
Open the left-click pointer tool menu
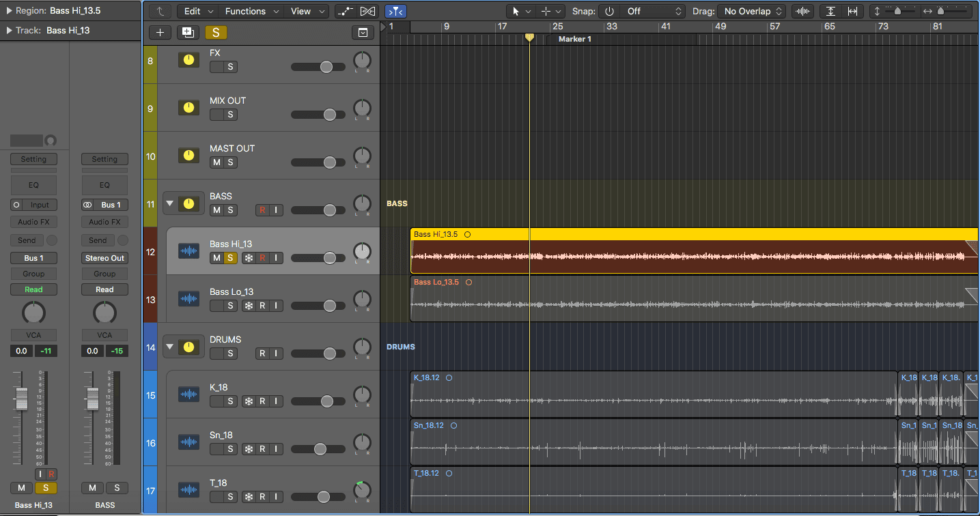(521, 11)
